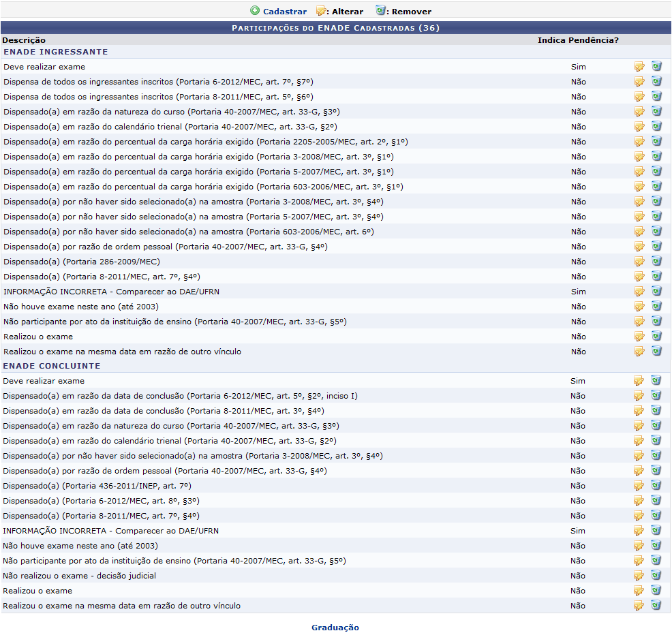Screen dimensions: 672x633
Task: Remove 'Não realizou o exame - decisão judicial'
Action: click(x=656, y=576)
